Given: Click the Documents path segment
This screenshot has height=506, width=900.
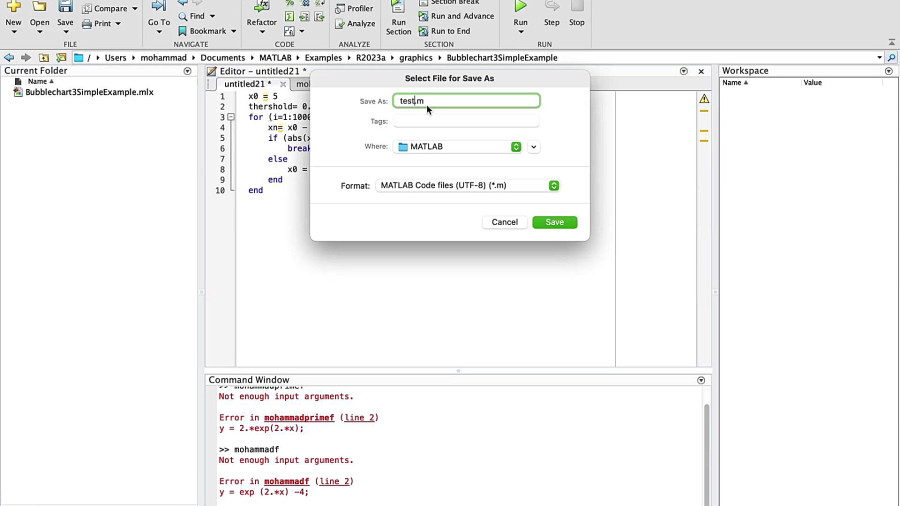Looking at the screenshot, I should 223,57.
